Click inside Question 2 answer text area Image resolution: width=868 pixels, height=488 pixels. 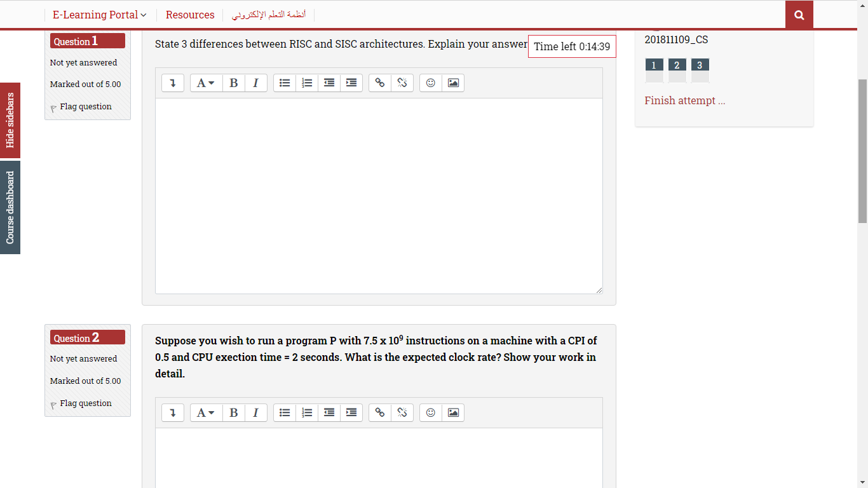pyautogui.click(x=379, y=457)
